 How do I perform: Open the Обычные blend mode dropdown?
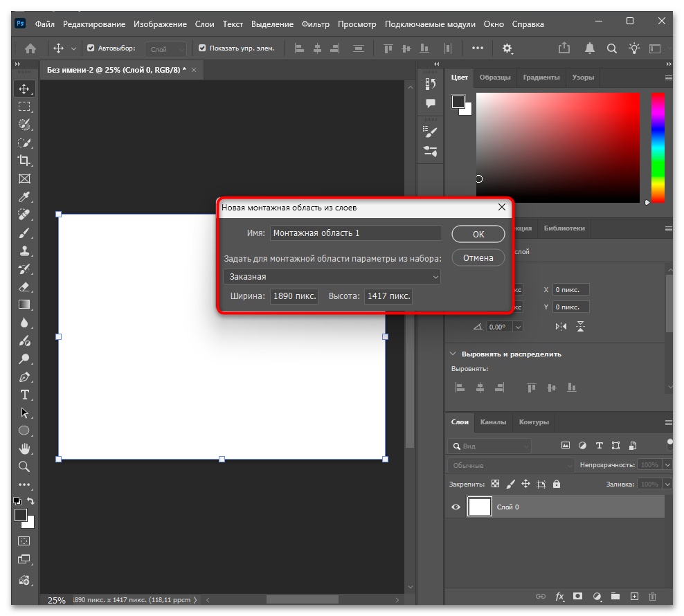click(510, 465)
